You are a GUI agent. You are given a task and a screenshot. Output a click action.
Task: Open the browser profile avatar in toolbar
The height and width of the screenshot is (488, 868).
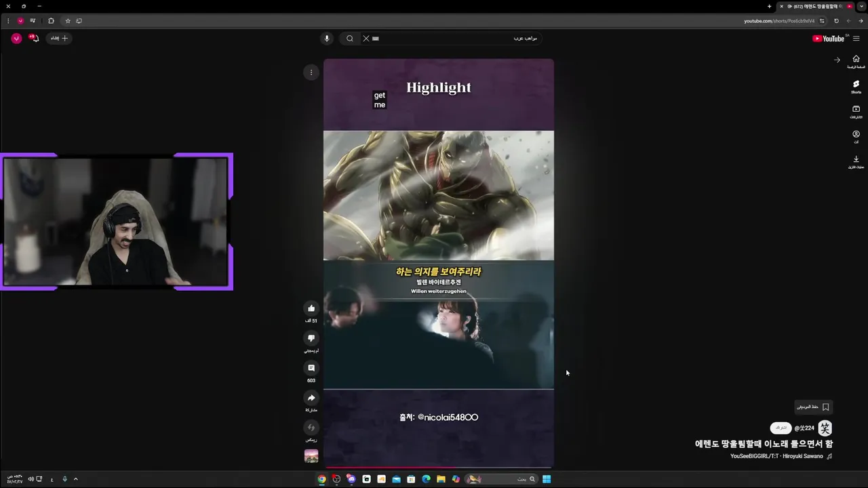click(x=20, y=21)
